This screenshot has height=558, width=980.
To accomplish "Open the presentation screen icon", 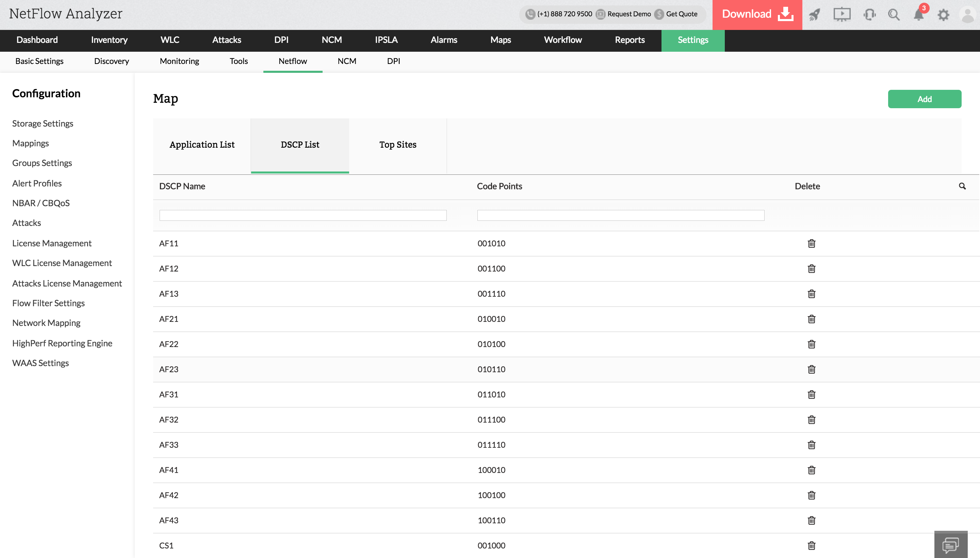I will click(842, 15).
